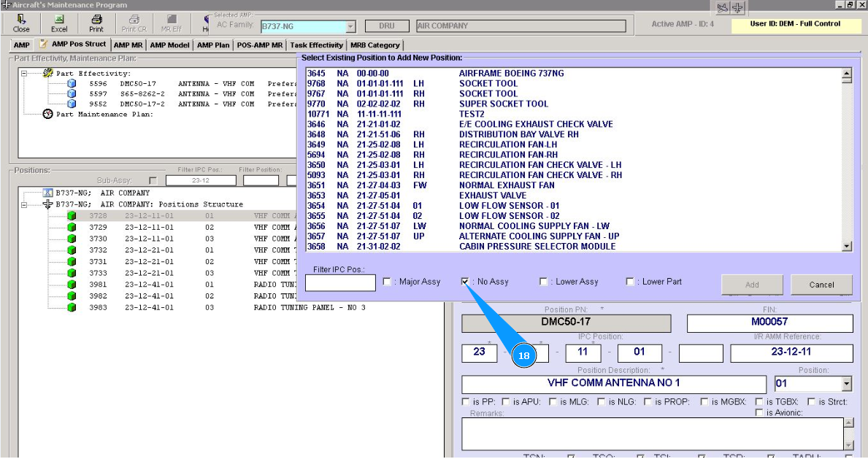Collapse the Part Effectivity tree node
The image size is (868, 459).
24,74
